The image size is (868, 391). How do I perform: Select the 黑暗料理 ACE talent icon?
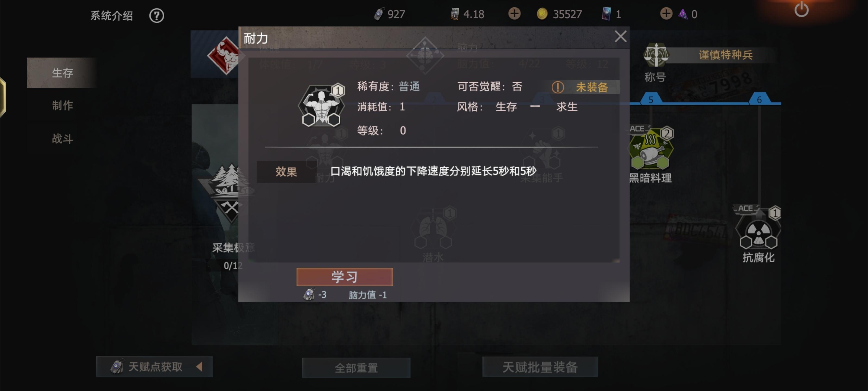tap(650, 149)
